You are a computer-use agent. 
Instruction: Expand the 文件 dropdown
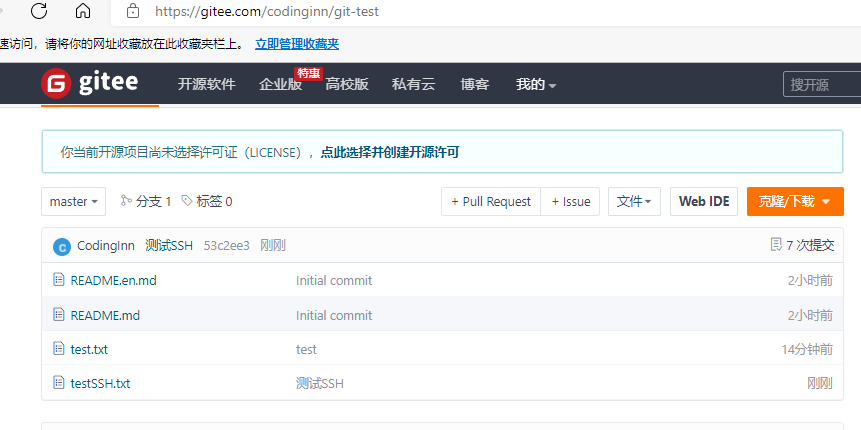[634, 202]
